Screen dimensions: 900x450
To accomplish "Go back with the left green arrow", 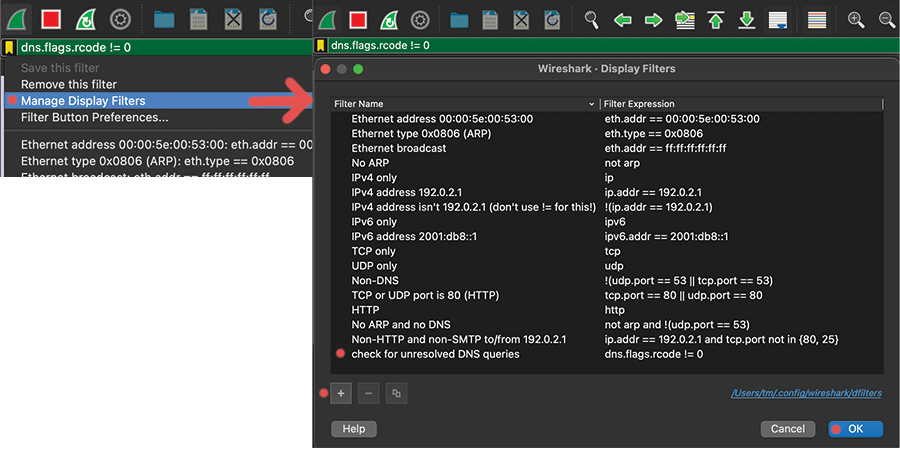I will click(623, 19).
